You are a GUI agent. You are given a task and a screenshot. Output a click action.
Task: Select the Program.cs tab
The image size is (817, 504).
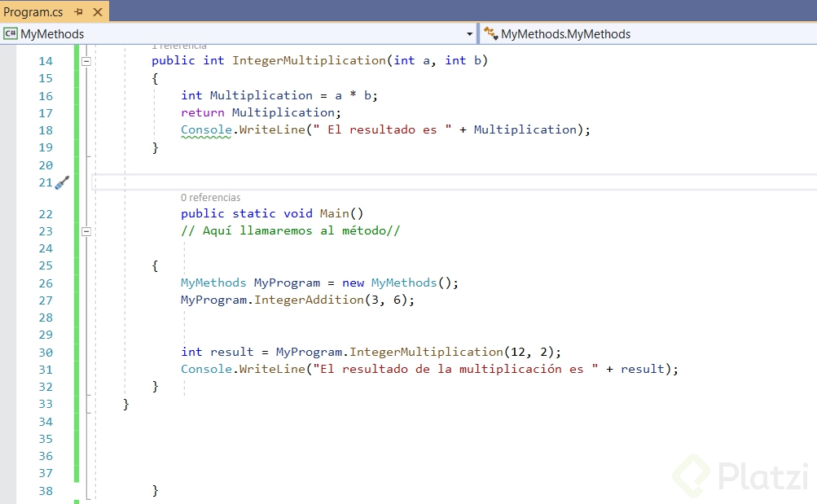point(33,11)
